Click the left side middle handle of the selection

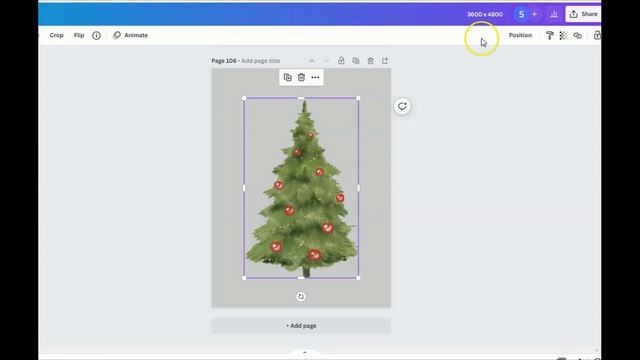[x=244, y=188]
